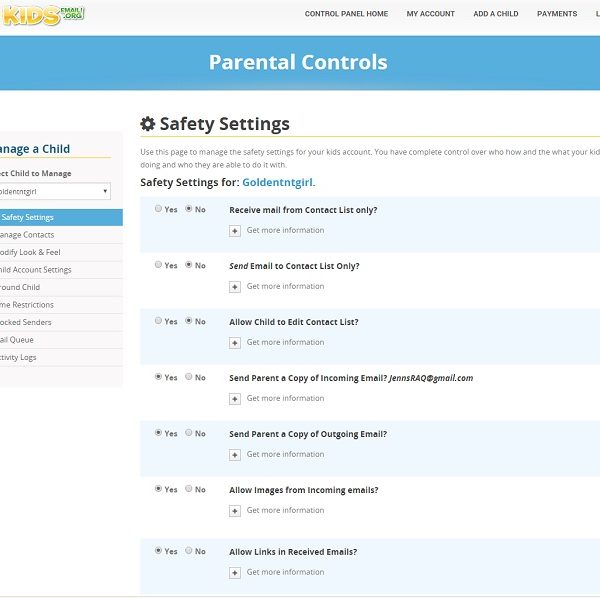This screenshot has width=600, height=598.
Task: Open Ground Child in the sidebar
Action: click(x=61, y=287)
